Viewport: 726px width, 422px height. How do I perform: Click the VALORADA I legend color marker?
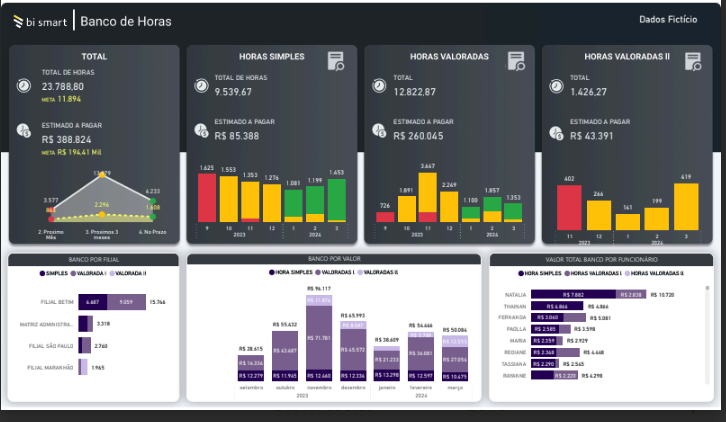(74, 273)
